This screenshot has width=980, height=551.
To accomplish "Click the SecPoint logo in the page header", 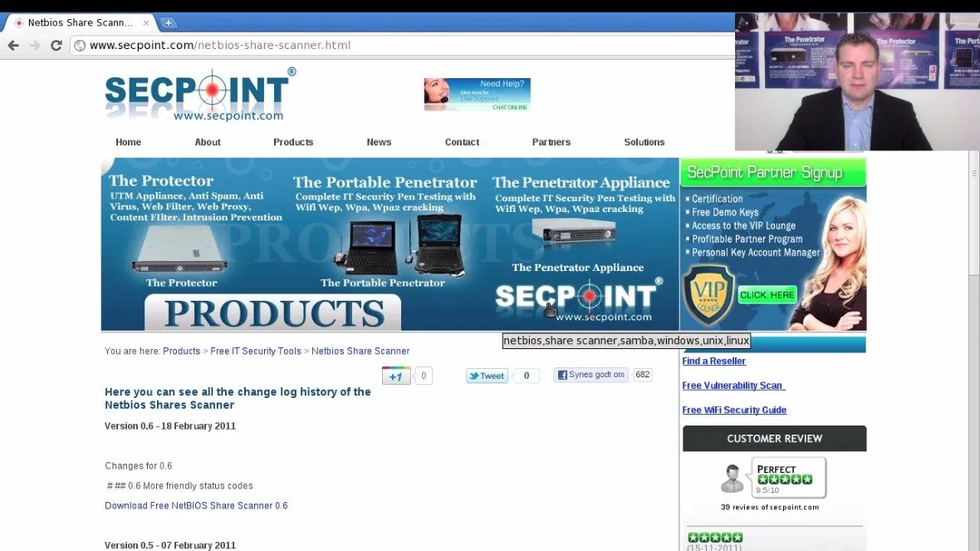I will (199, 95).
